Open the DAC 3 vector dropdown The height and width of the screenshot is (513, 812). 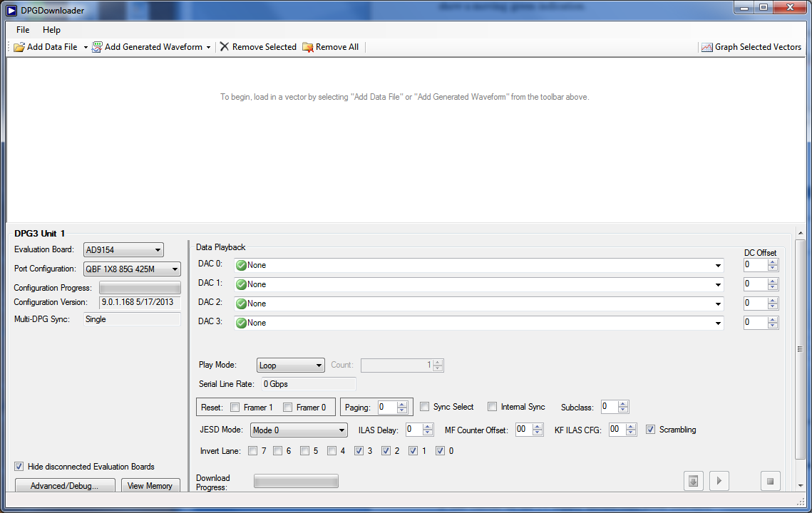tap(478, 323)
